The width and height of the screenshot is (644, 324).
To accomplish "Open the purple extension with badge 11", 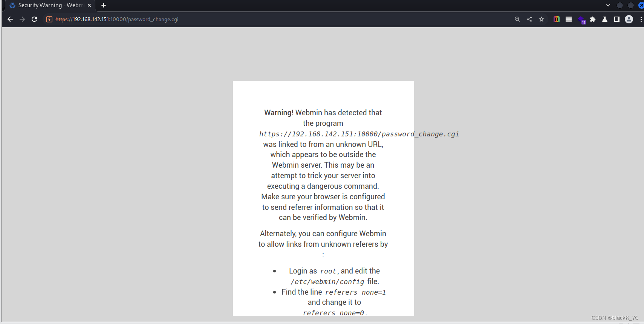I will click(x=581, y=20).
